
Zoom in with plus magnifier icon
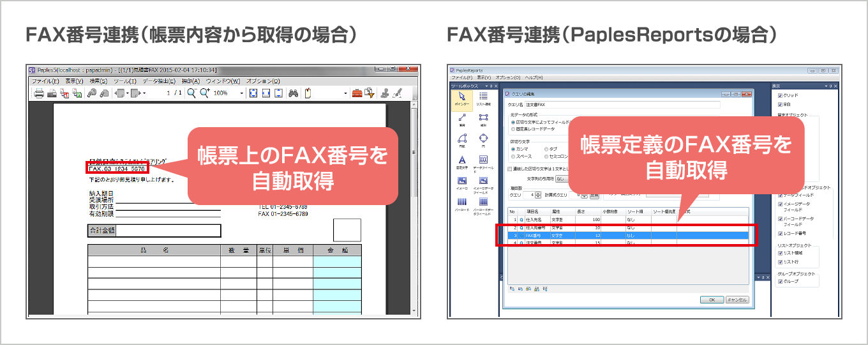coord(205,93)
